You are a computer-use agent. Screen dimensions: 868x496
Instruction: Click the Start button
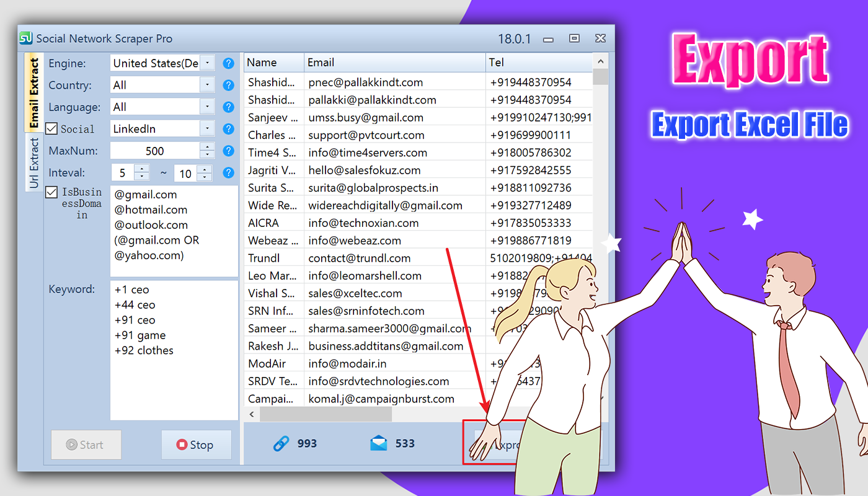click(86, 445)
